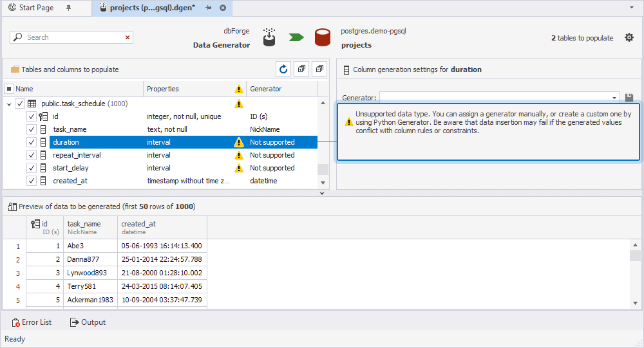Sort by the Name column header
Viewport: 644px width, 348px height.
78,89
